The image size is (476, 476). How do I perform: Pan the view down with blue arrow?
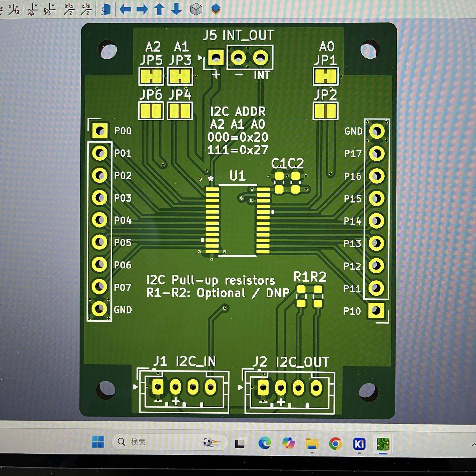pos(177,9)
